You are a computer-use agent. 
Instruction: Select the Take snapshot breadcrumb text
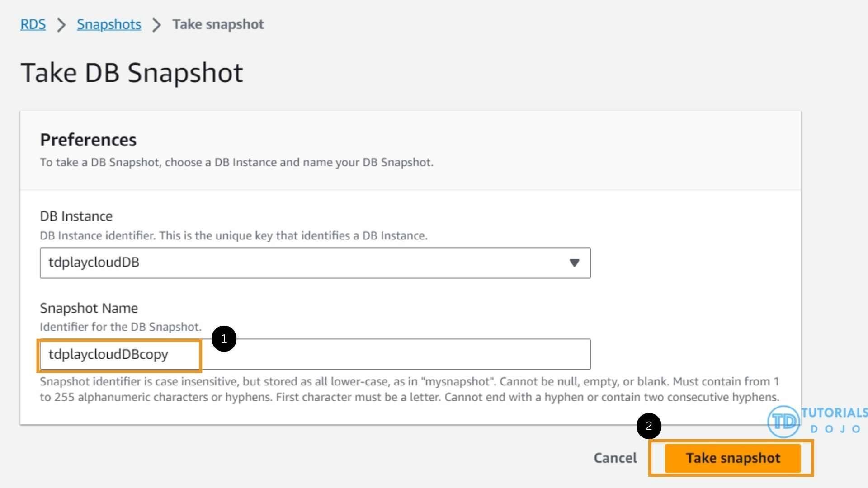(218, 24)
